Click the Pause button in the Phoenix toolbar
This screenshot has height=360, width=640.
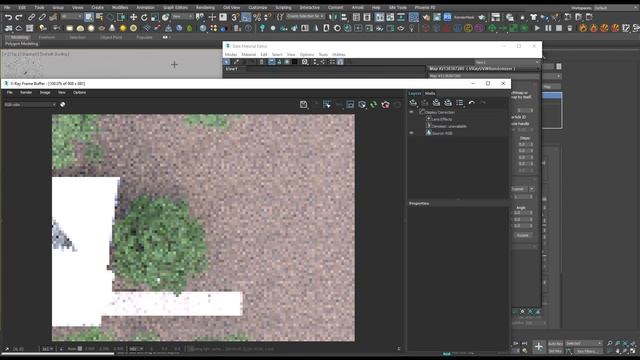tap(548, 28)
